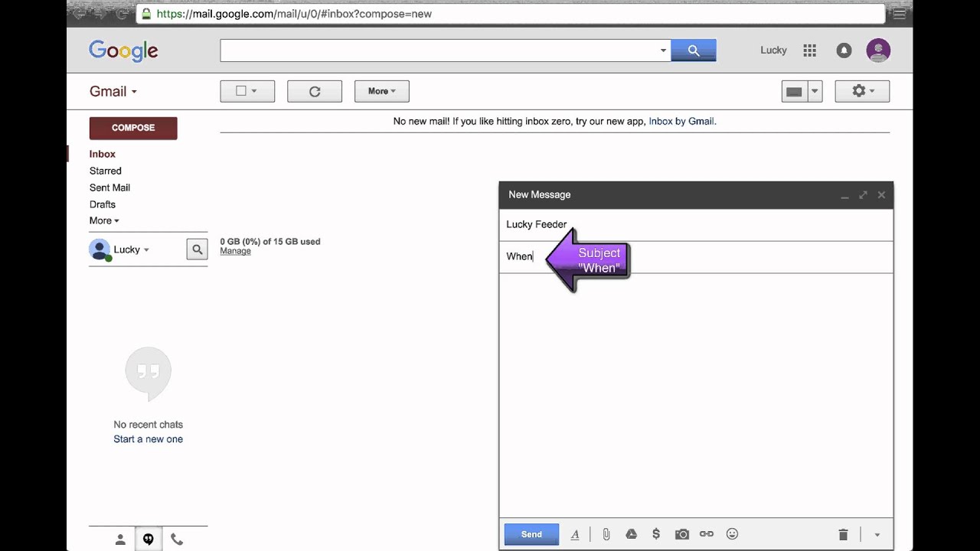Open the Gmail dropdown menu
980x551 pixels.
click(x=113, y=91)
